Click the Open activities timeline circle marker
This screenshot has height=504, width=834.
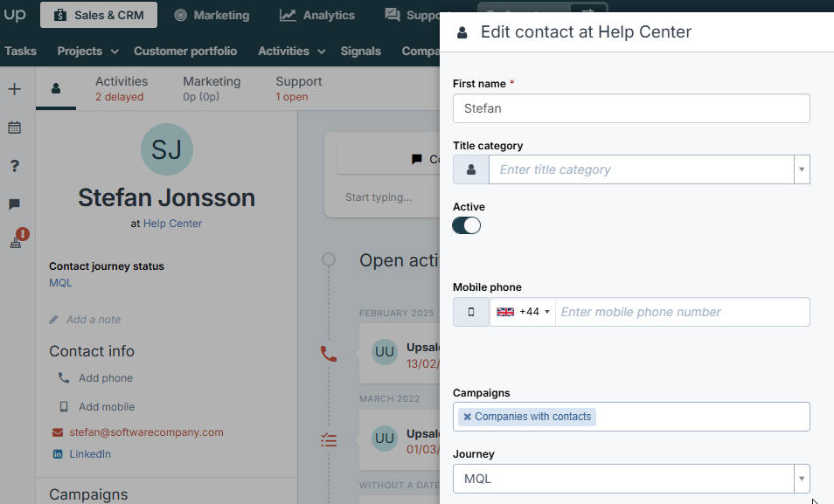coord(329,259)
